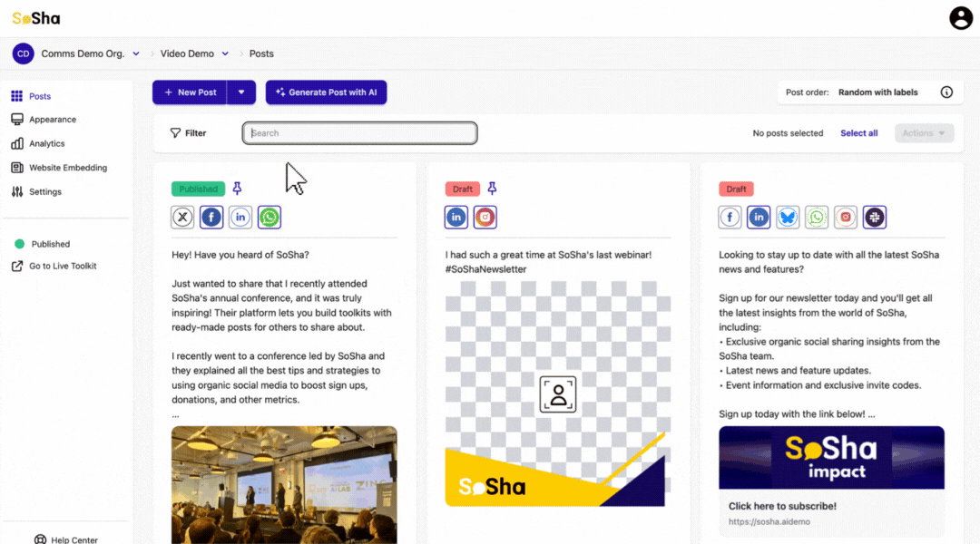This screenshot has width=980, height=544.
Task: Expand the Comms Demo Org. dropdown
Action: coord(135,53)
